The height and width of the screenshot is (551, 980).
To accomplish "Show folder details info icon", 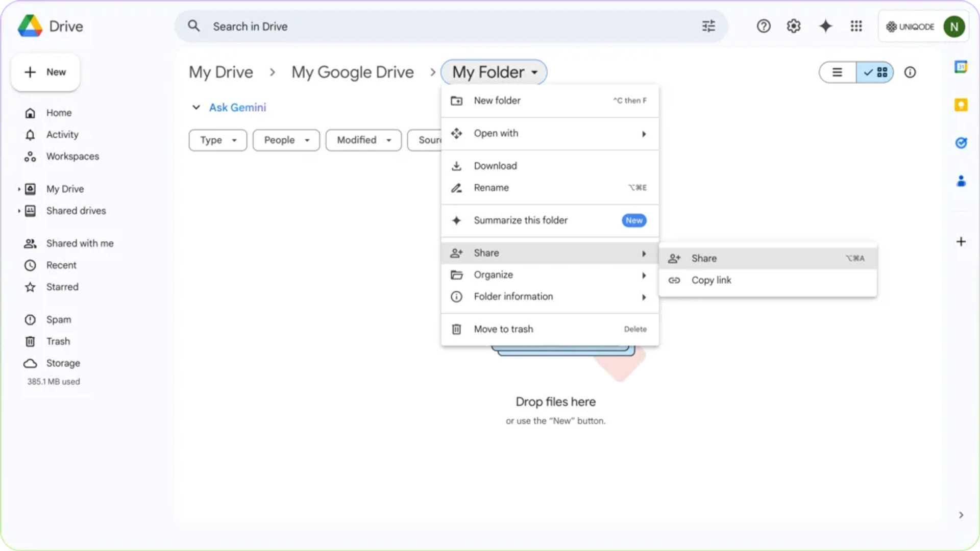I will (910, 72).
